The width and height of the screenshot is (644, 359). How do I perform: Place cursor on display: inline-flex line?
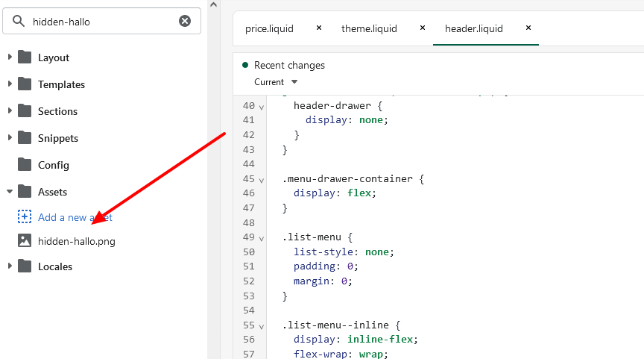pos(356,340)
